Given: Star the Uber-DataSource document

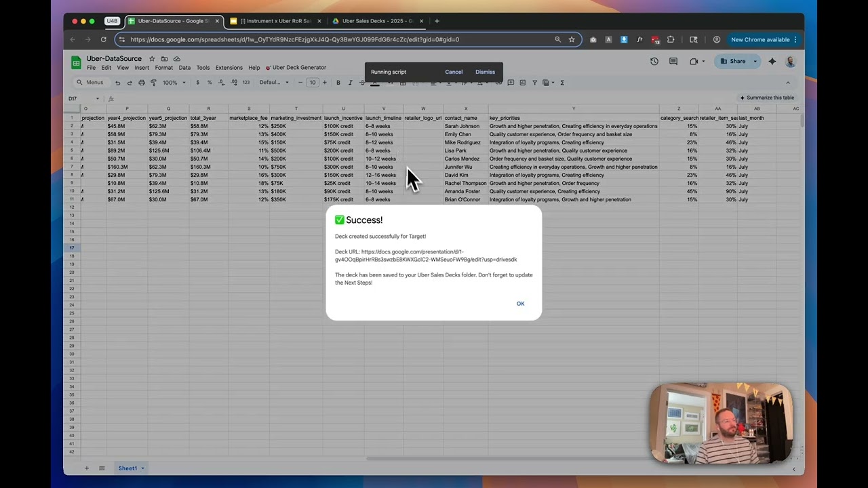Looking at the screenshot, I should [152, 59].
